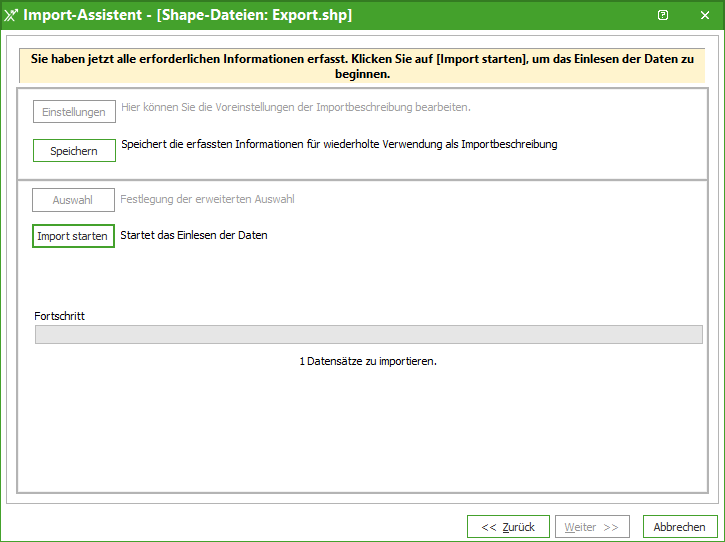Click the disabled Weiter button
This screenshot has height=542, width=725.
(x=592, y=527)
